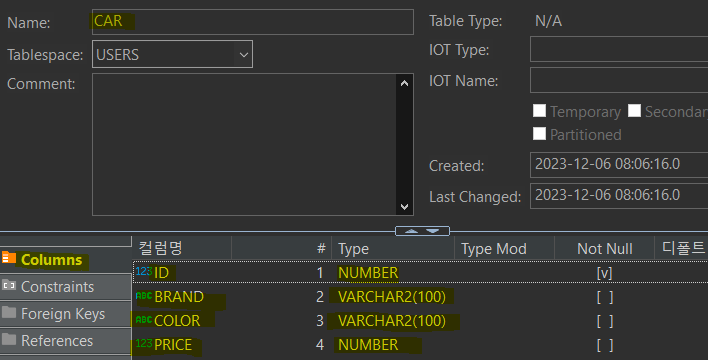Toggle the Secondary checkbox
The image size is (708, 360).
(634, 111)
